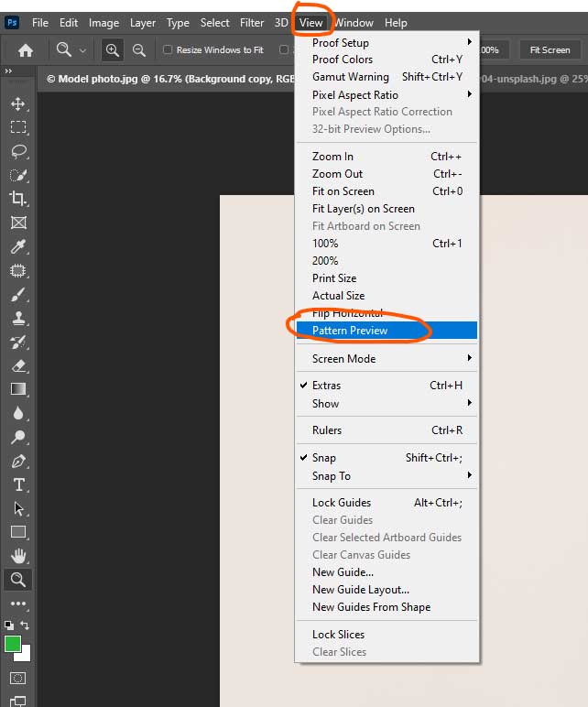Image resolution: width=588 pixels, height=707 pixels.
Task: Click the Change Screen Mode icon
Action: pos(18,701)
